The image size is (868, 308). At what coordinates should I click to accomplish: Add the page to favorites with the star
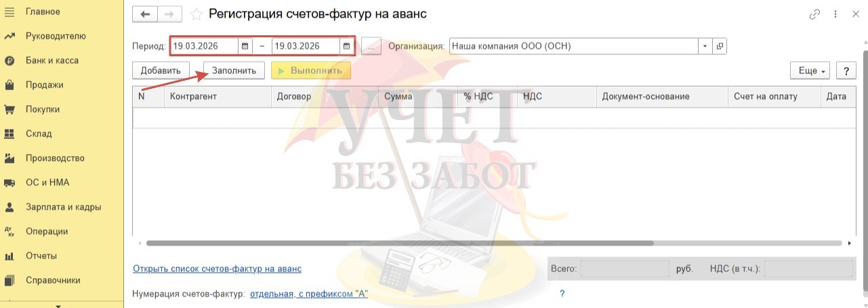tap(196, 14)
